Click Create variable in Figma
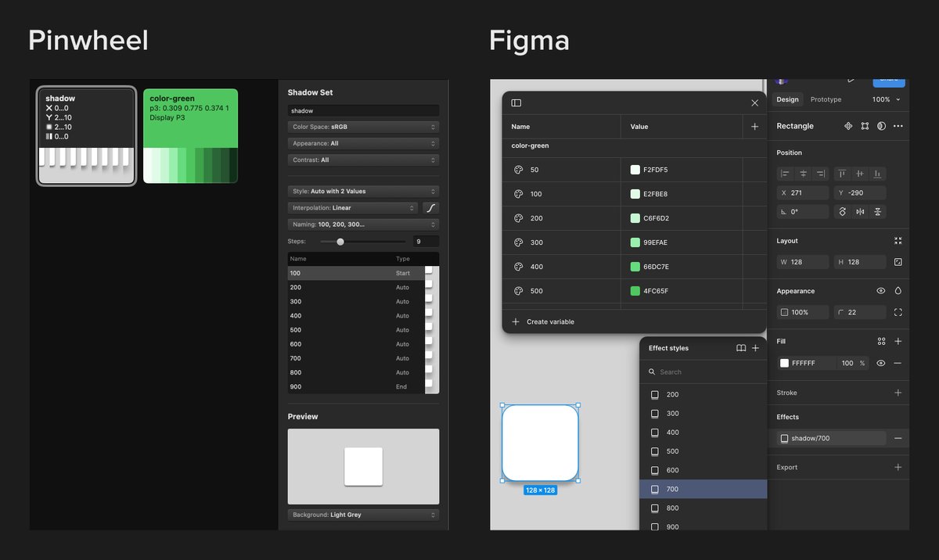This screenshot has width=939, height=560. click(x=543, y=321)
